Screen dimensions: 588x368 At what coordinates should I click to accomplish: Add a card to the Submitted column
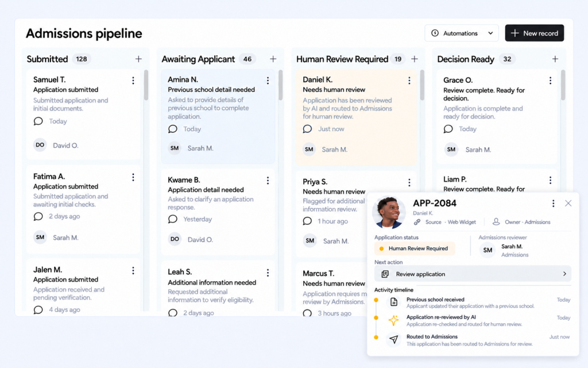point(138,59)
